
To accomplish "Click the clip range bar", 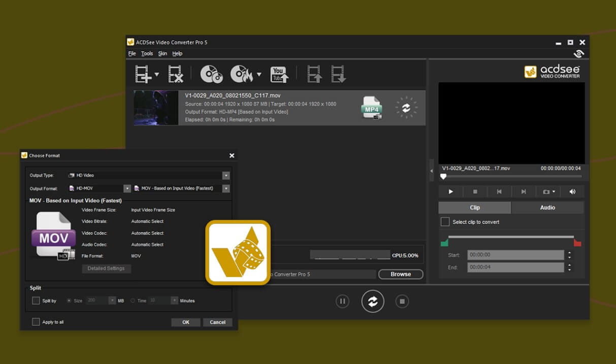I will [x=511, y=237].
